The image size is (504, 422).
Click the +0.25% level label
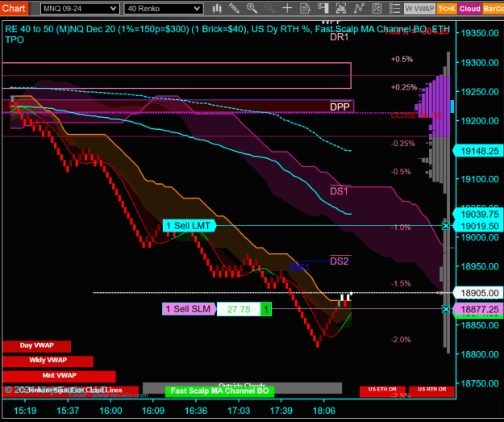(404, 87)
